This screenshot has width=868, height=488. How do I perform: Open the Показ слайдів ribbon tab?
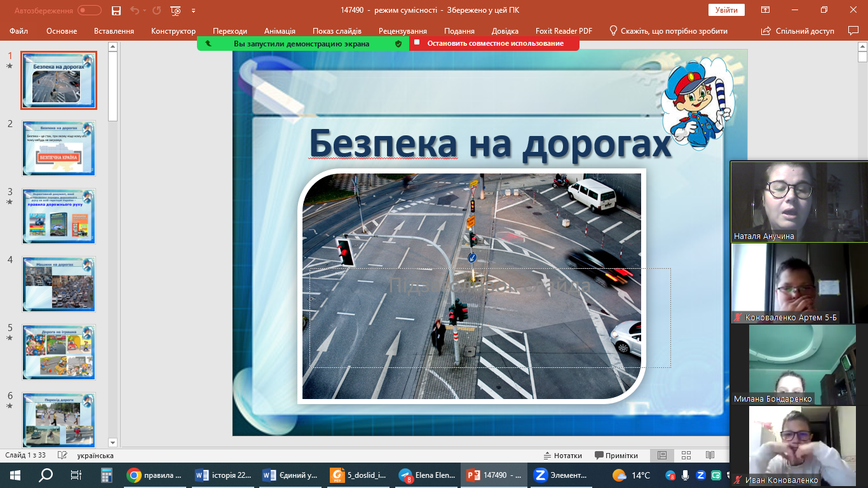point(337,31)
